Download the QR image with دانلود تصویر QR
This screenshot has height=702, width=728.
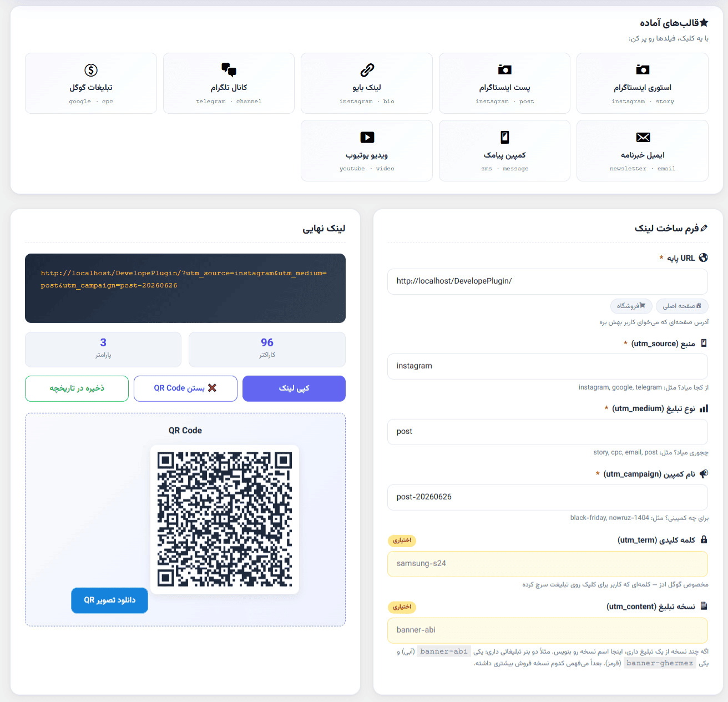tap(109, 600)
